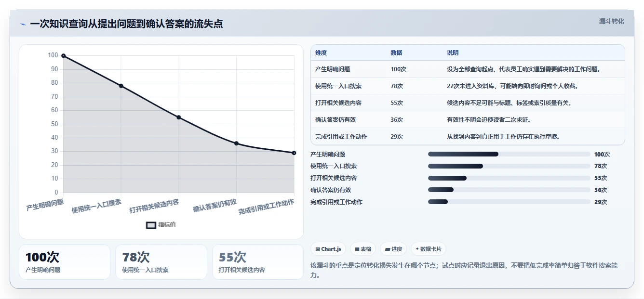This screenshot has width=644, height=299.
Task: Click progress value 29次 beside bar
Action: pyautogui.click(x=601, y=202)
